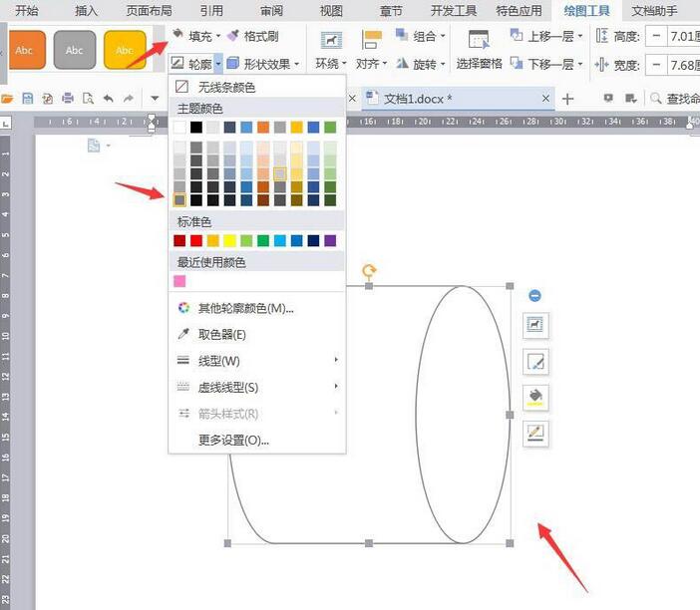Viewport: 700px width, 610px height.
Task: Click the blue collapse button beside shape
Action: [534, 295]
